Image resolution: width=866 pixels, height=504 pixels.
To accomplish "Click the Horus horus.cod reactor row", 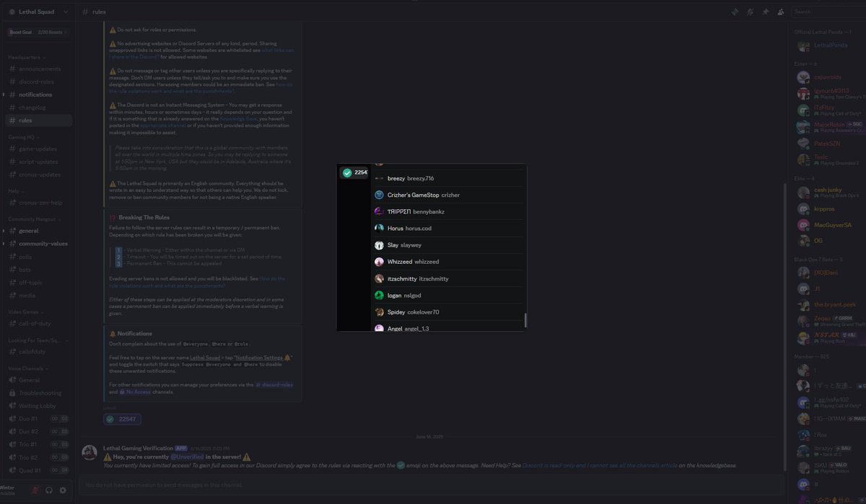I will pos(448,228).
